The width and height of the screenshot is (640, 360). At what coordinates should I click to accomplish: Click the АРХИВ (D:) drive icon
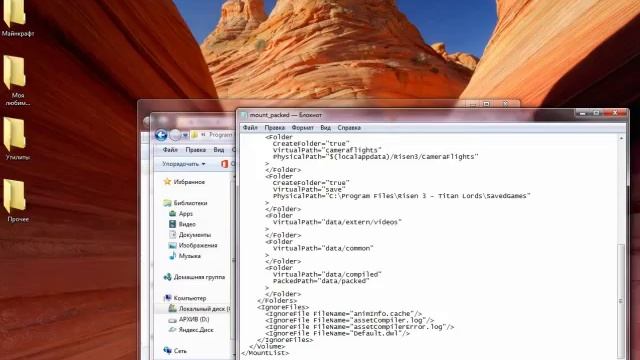pyautogui.click(x=173, y=320)
